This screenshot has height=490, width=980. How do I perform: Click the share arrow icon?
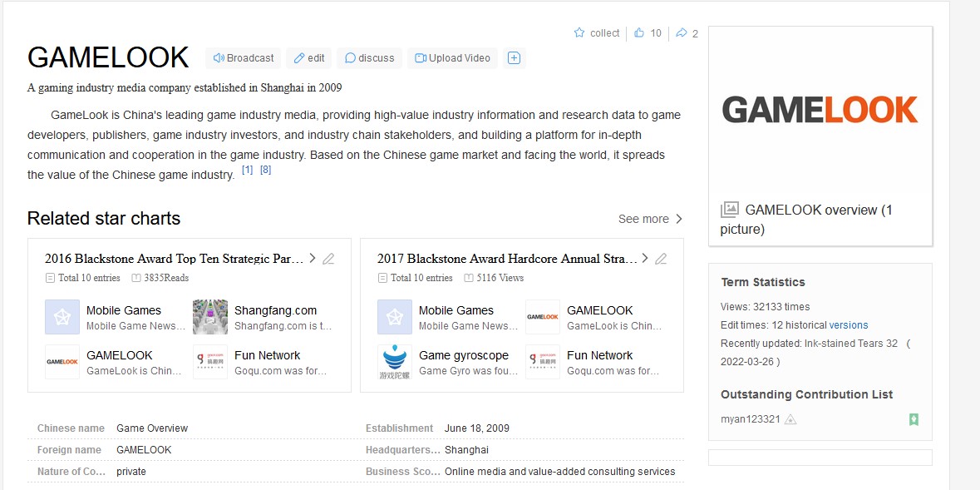682,32
